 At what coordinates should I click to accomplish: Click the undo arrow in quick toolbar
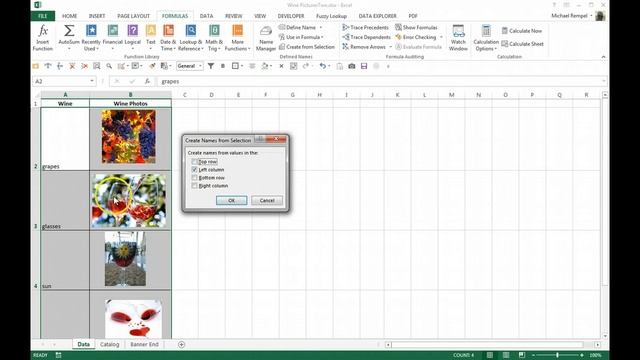[x=322, y=66]
